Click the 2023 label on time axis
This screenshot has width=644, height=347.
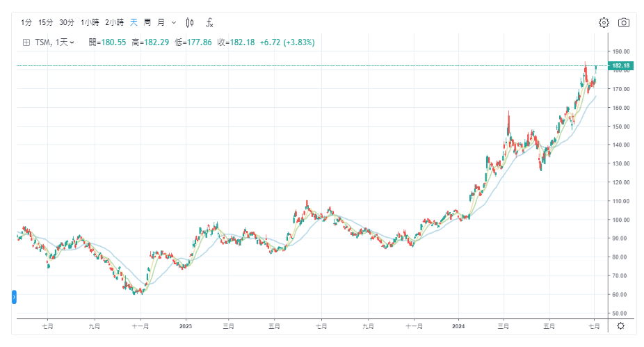point(186,325)
